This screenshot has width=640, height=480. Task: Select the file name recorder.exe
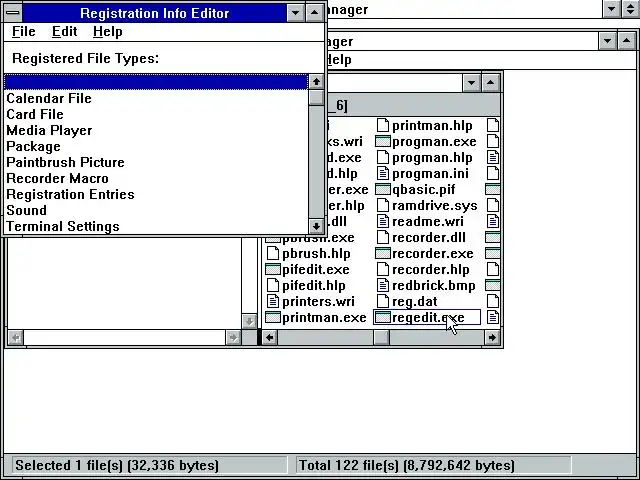pos(433,253)
